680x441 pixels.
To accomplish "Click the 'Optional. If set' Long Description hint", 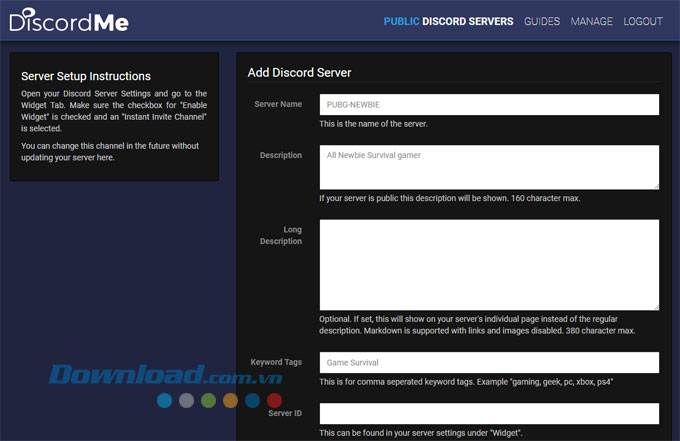I will click(477, 325).
